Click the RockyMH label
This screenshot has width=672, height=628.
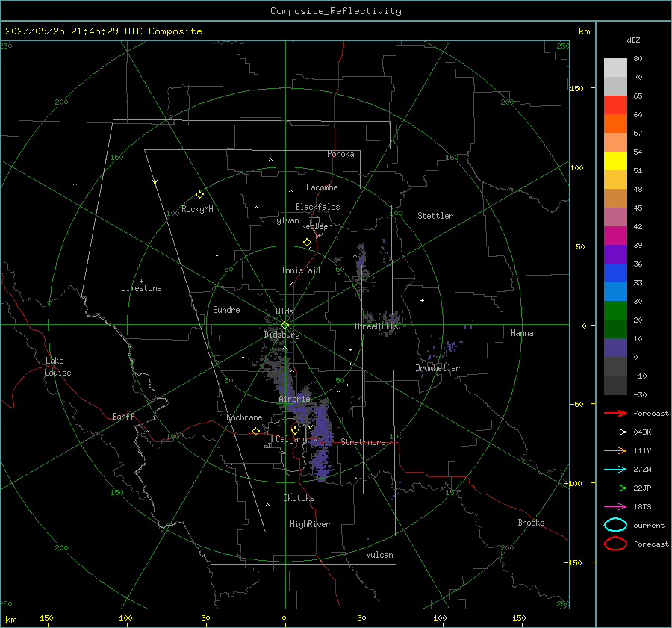[197, 209]
